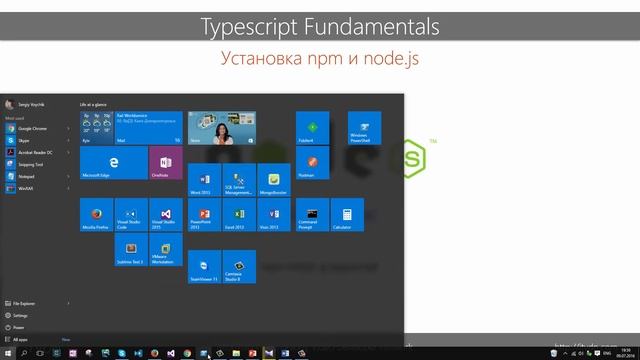640x360 pixels.
Task: Expand File Explorer jump list arrow
Action: (x=69, y=304)
